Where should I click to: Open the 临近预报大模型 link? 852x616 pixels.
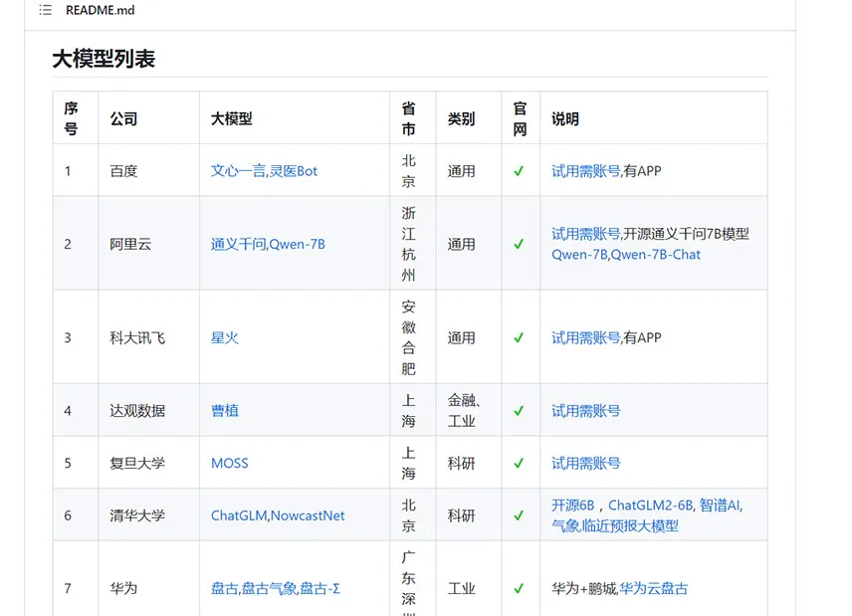630,525
